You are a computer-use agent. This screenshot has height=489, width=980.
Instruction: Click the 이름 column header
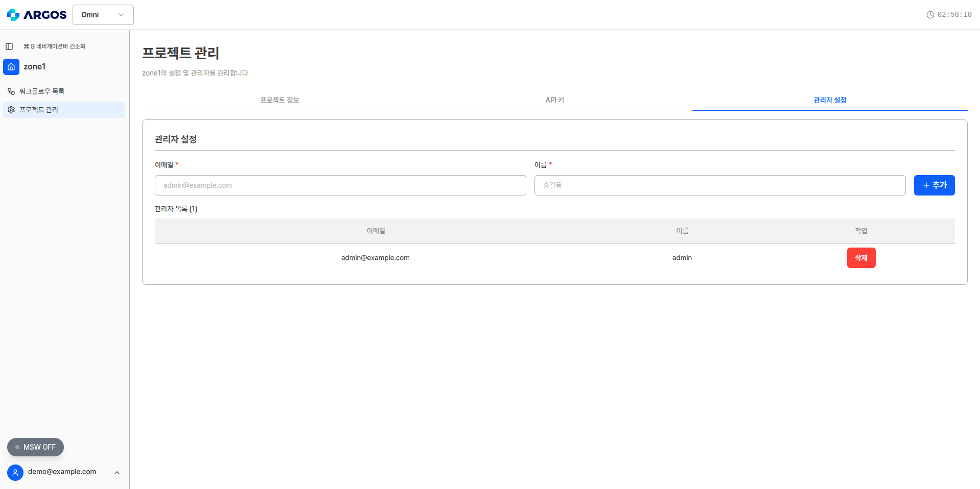tap(682, 231)
